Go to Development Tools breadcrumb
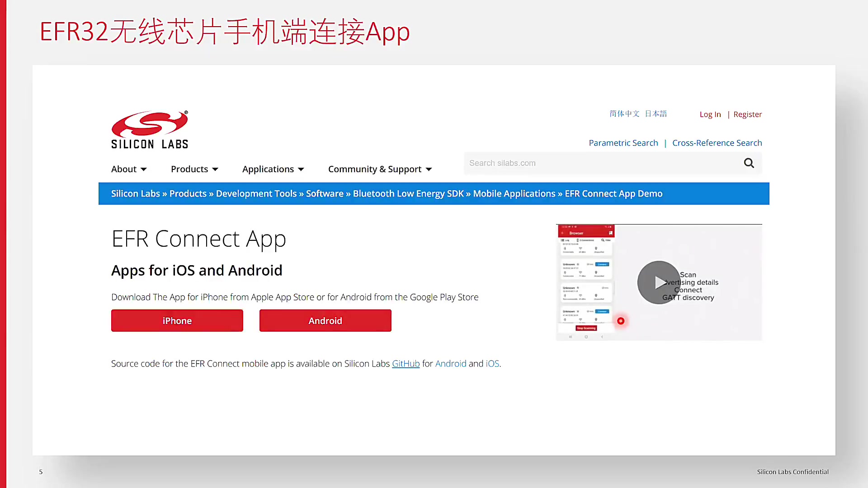 click(256, 193)
